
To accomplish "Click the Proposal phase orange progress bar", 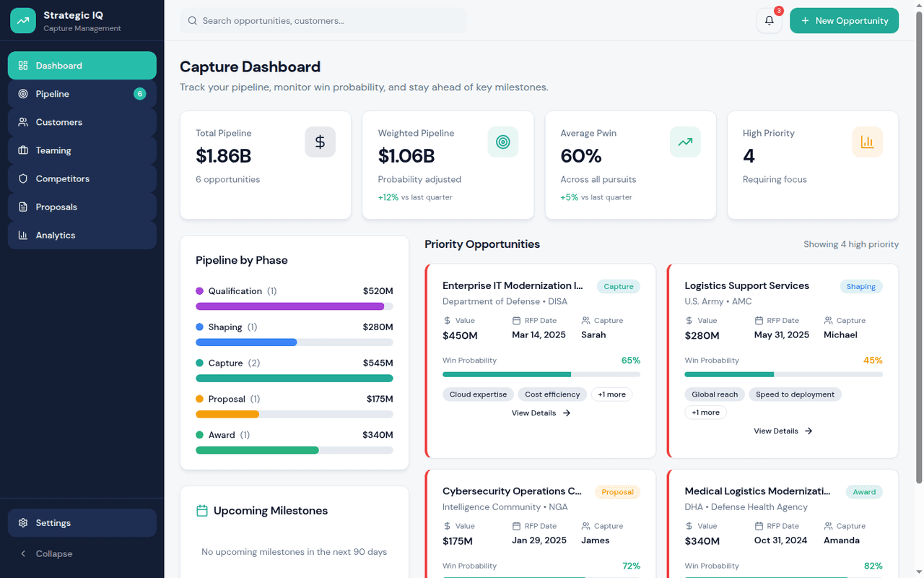I will pos(227,415).
